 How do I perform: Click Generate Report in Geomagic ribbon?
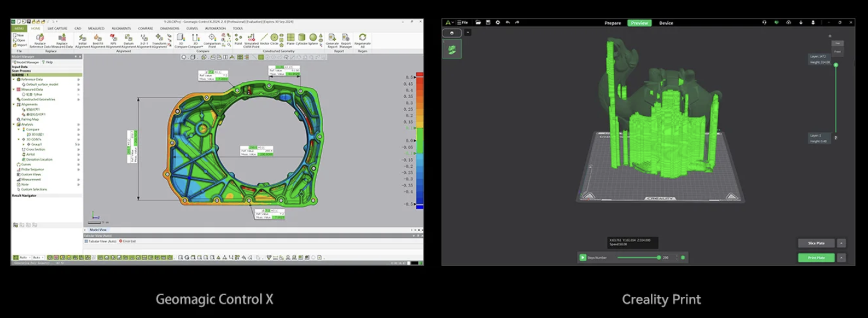coord(332,41)
